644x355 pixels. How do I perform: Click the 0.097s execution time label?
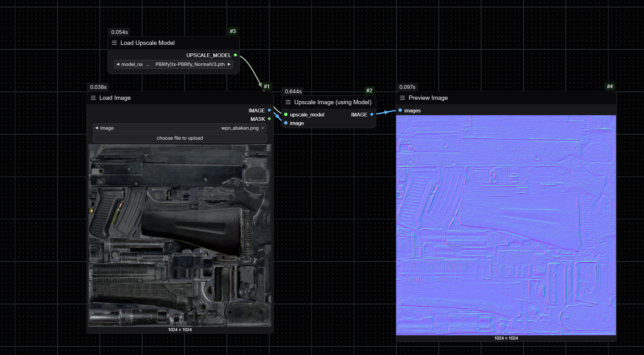tap(407, 87)
